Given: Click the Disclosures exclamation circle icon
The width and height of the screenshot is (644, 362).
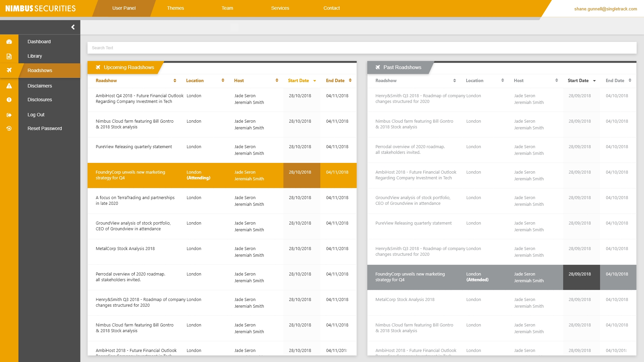Looking at the screenshot, I should tap(9, 100).
